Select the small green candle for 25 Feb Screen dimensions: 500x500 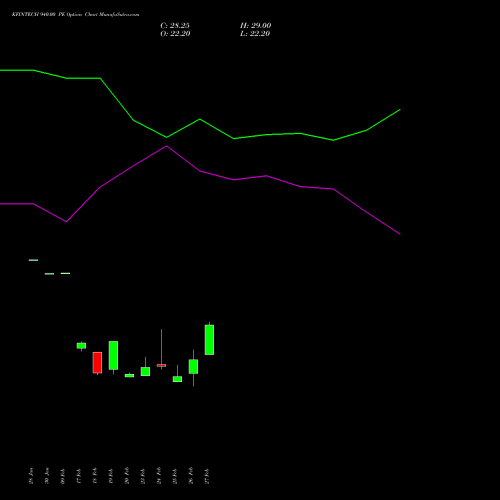click(177, 379)
